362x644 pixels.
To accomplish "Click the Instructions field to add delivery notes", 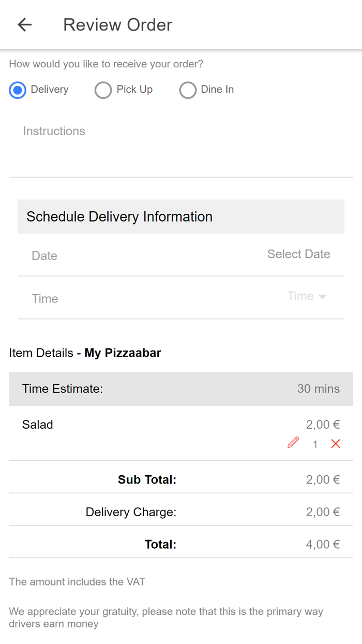I will [54, 131].
